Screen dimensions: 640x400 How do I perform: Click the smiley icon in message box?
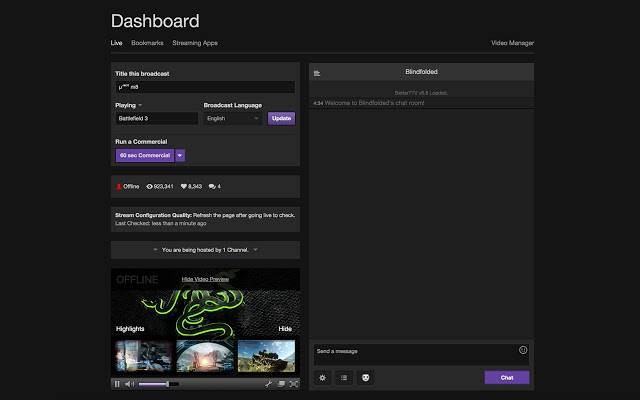click(x=523, y=350)
